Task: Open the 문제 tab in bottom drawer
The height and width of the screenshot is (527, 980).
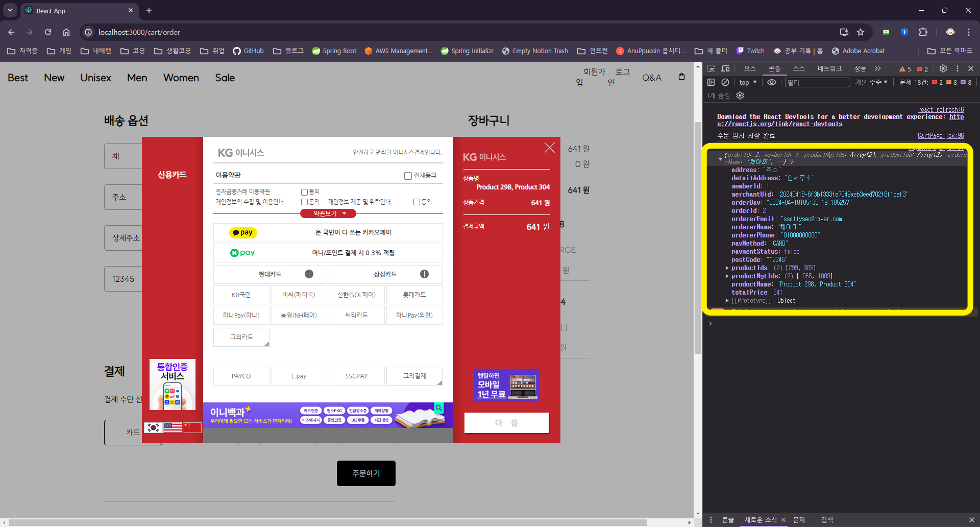Action: pyautogui.click(x=799, y=520)
